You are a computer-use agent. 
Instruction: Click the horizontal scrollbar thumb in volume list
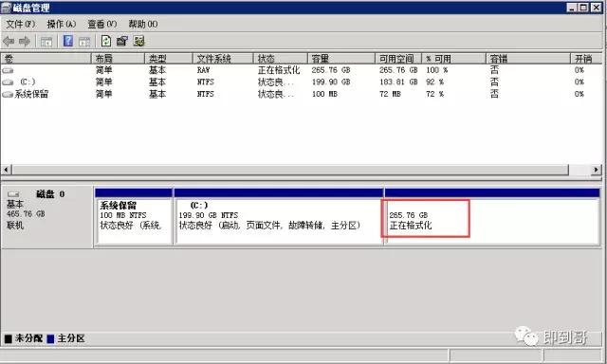pyautogui.click(x=290, y=170)
